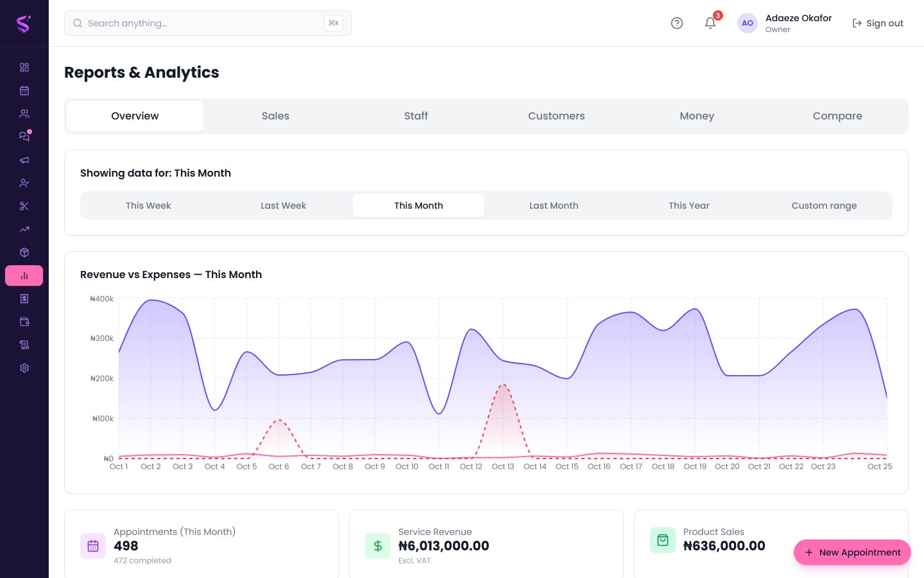Select the Compare tab
Screen dimensions: 924x578
coord(837,116)
